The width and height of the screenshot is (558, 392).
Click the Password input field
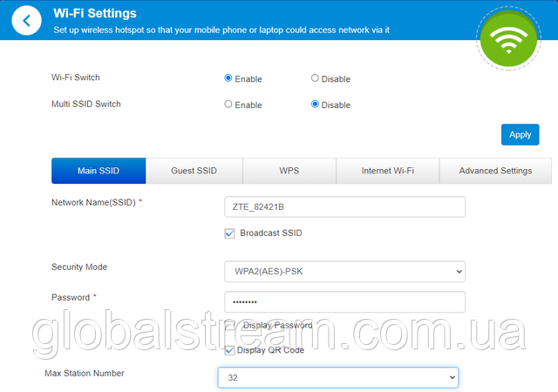pos(344,302)
